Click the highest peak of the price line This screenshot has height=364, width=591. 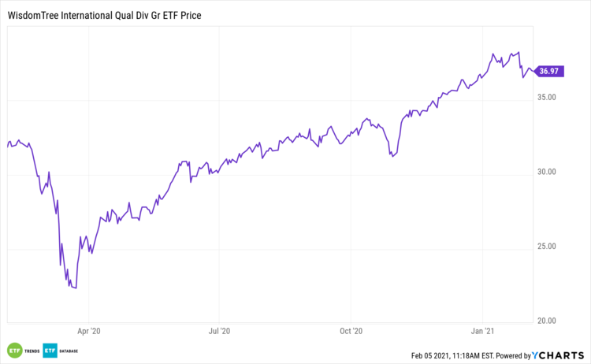pyautogui.click(x=519, y=52)
